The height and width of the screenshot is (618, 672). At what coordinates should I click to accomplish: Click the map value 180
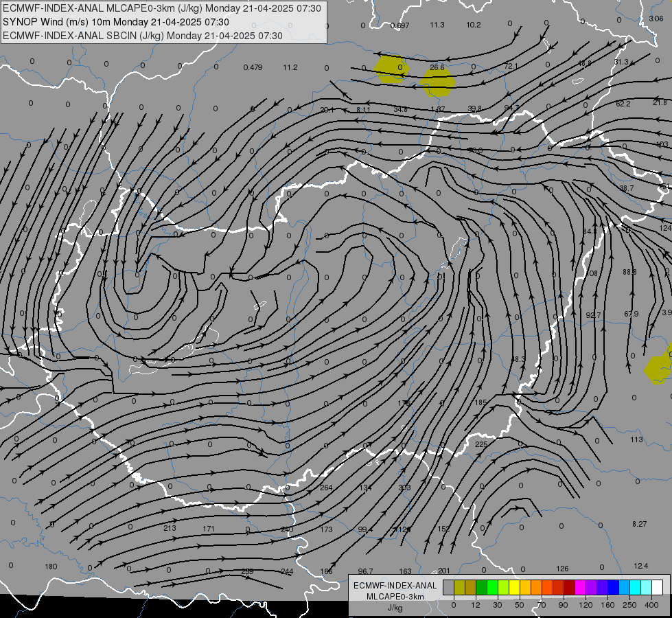pos(51,566)
